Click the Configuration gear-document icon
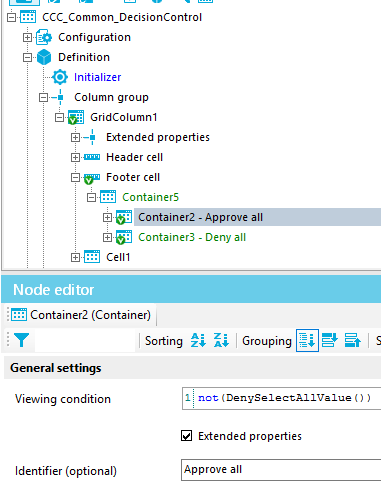The height and width of the screenshot is (488, 381). 44,37
